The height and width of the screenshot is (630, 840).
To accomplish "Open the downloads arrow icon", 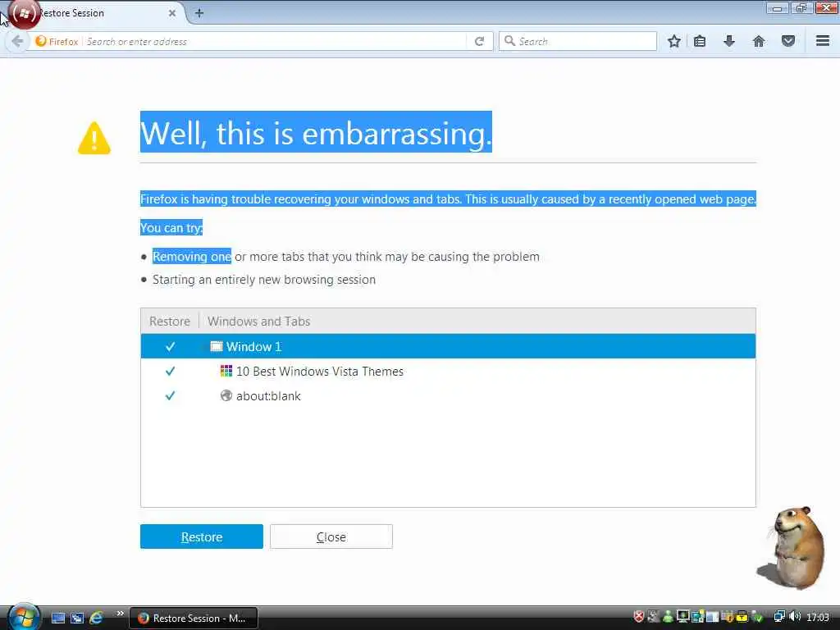I will coord(729,41).
